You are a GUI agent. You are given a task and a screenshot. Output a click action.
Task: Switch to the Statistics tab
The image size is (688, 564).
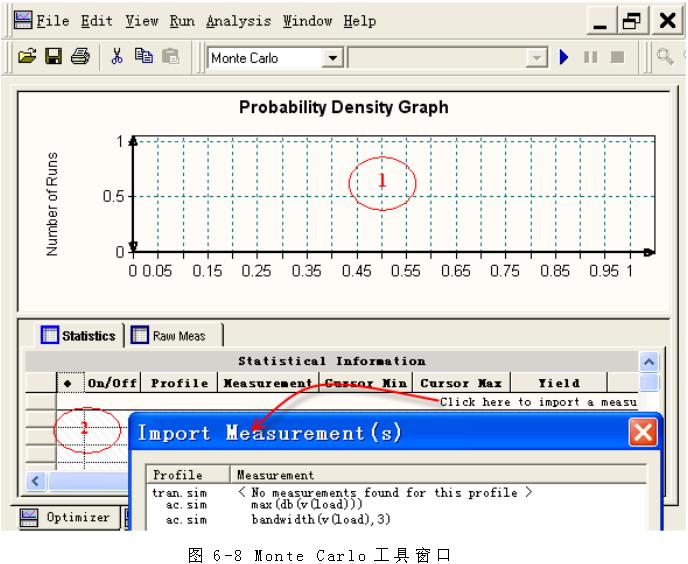click(79, 336)
